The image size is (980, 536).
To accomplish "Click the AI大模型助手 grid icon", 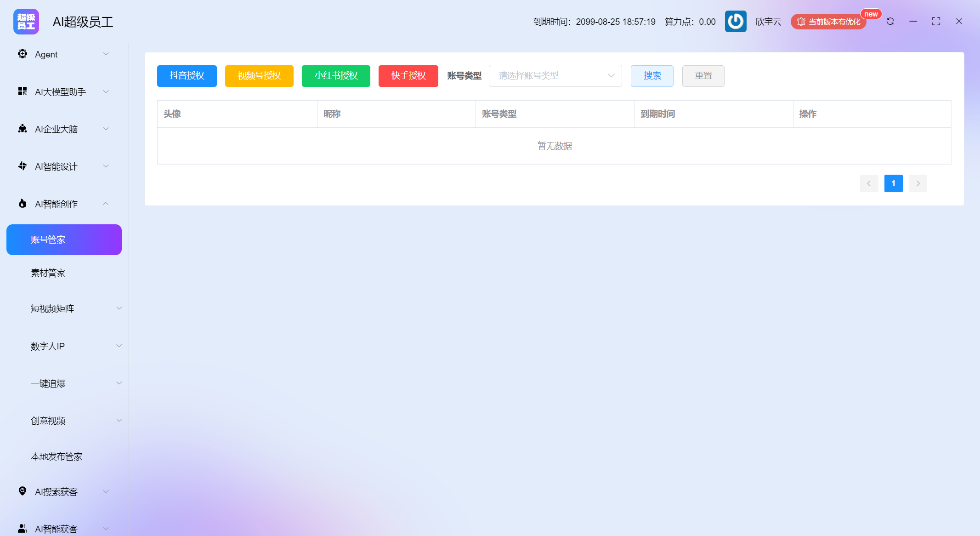I will (x=22, y=91).
